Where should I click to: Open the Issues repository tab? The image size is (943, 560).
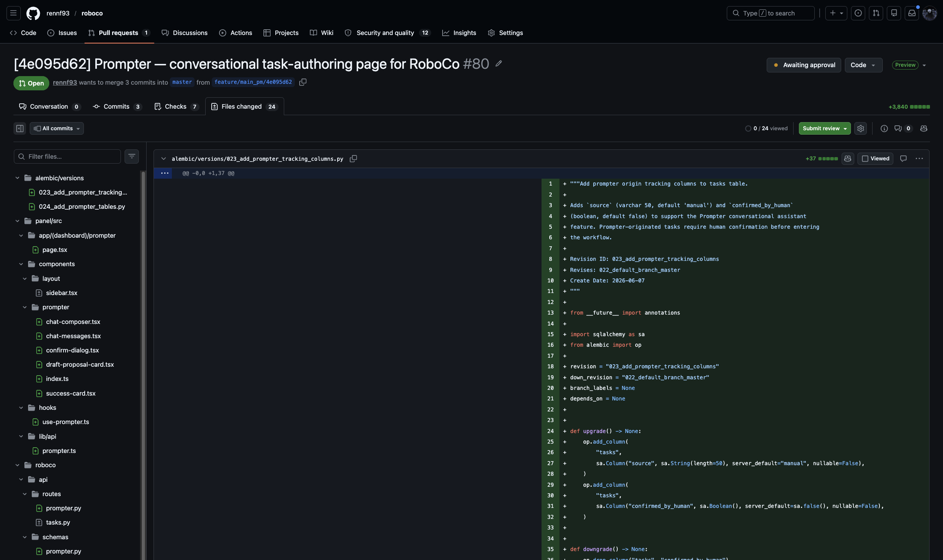(x=62, y=33)
